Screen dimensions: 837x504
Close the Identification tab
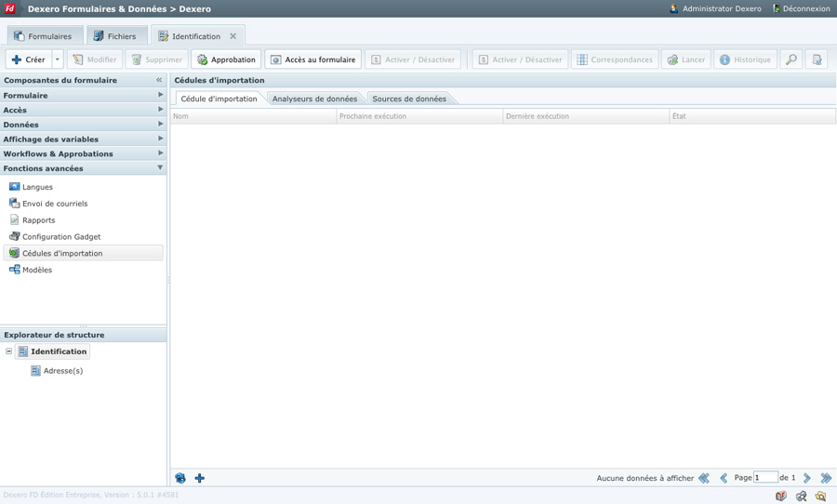coord(233,36)
